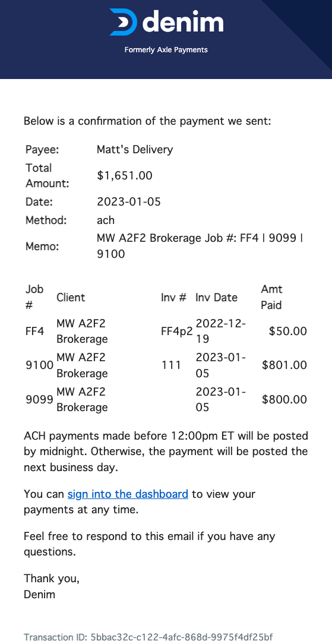The width and height of the screenshot is (332, 644).
Task: Click the total amount $1,651.00
Action: click(x=125, y=176)
